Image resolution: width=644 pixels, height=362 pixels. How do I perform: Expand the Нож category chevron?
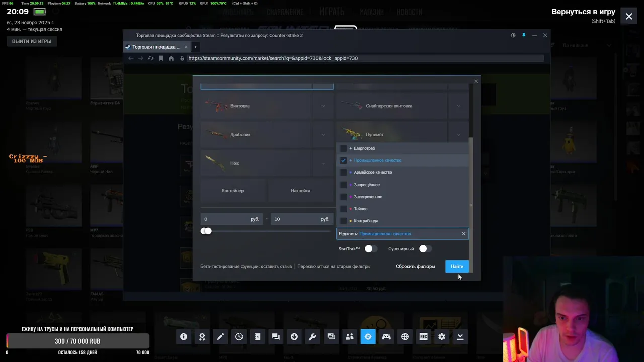pos(323,163)
